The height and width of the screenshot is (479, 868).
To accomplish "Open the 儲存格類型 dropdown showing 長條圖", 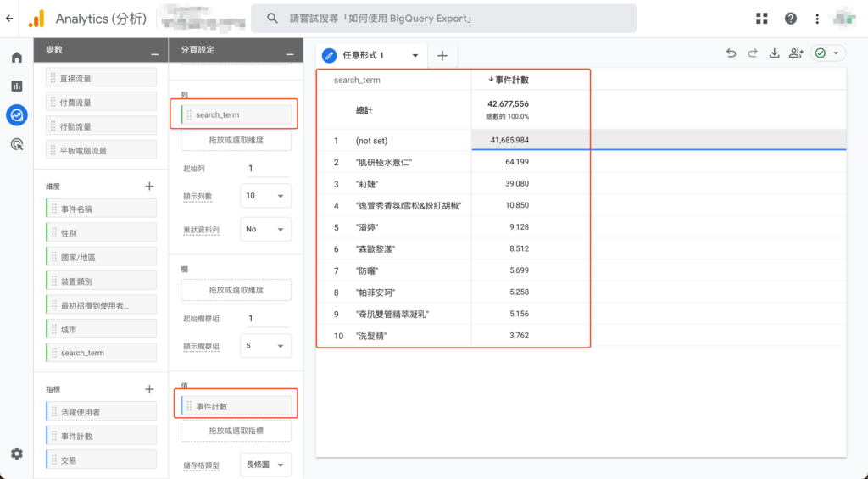I will (x=265, y=465).
